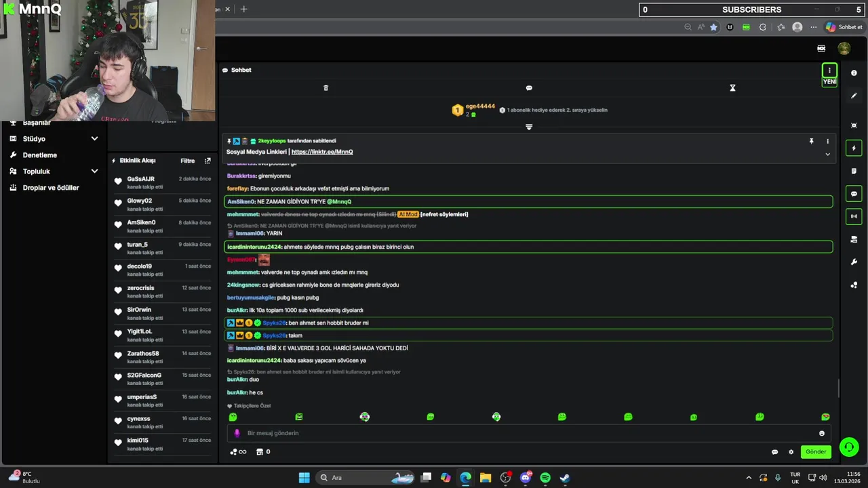Open three-dot menu of pinned message
This screenshot has width=868, height=488.
pyautogui.click(x=827, y=141)
